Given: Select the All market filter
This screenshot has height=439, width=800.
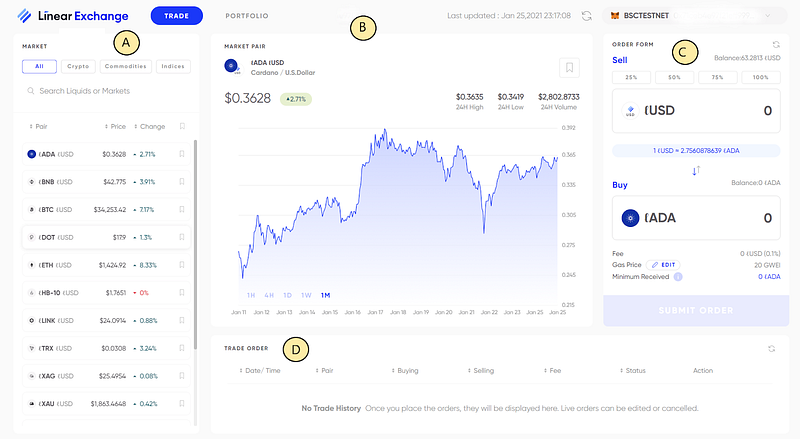Looking at the screenshot, I should click(x=39, y=66).
